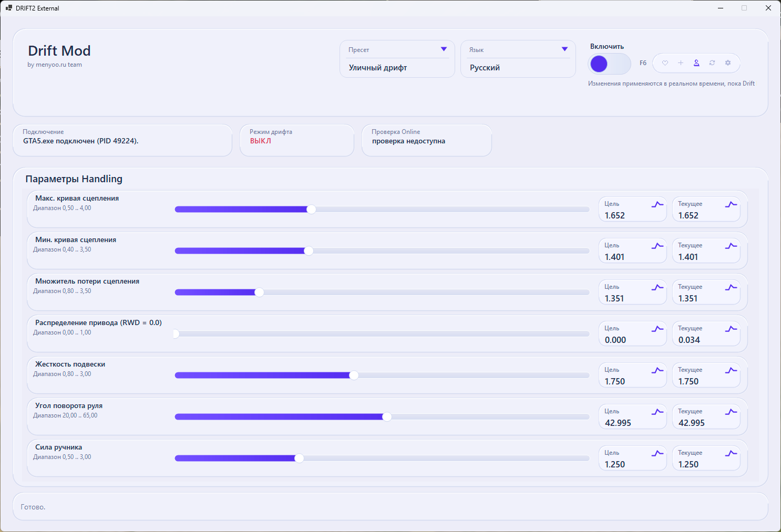Open settings with the gear icon

click(728, 63)
